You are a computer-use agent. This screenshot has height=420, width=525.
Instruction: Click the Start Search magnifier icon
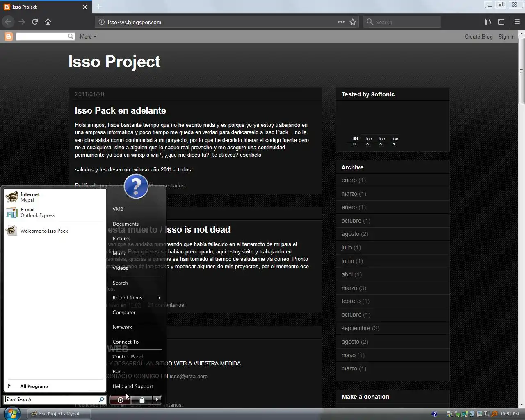[x=101, y=399]
